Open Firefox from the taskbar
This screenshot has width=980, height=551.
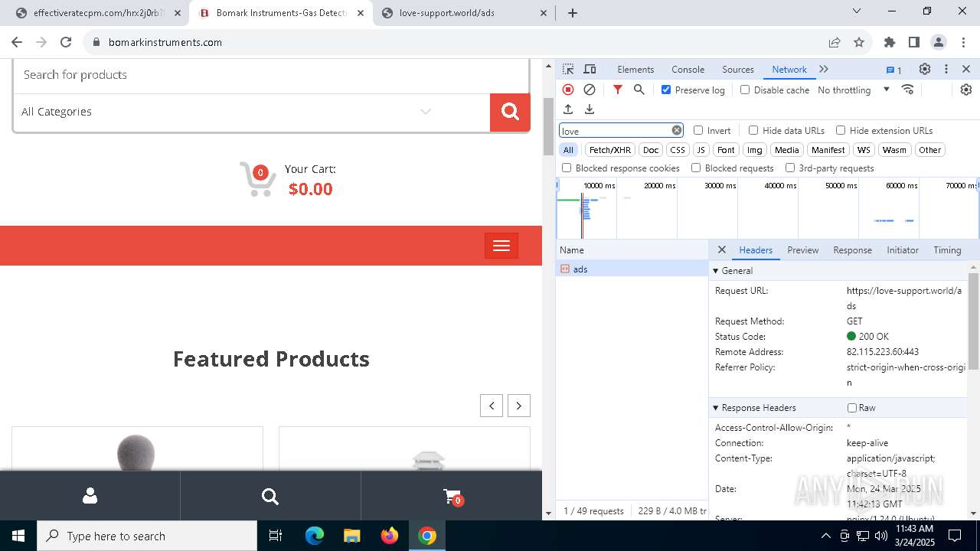(390, 536)
